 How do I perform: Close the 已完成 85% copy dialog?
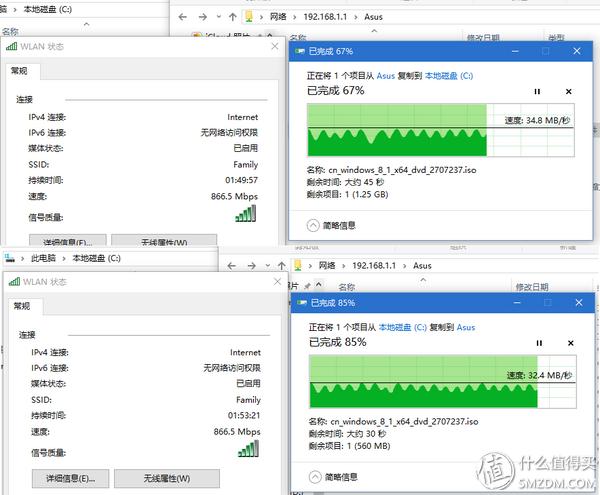tap(579, 303)
